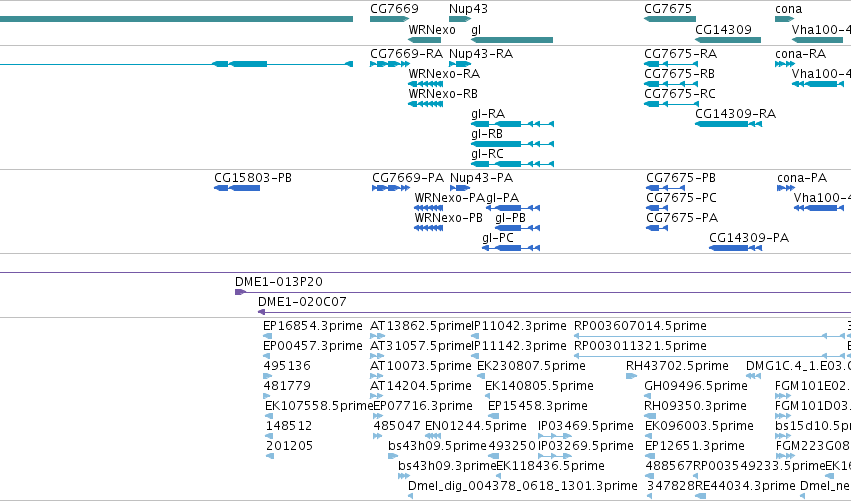Select the WRNexo-PA protein

click(428, 208)
